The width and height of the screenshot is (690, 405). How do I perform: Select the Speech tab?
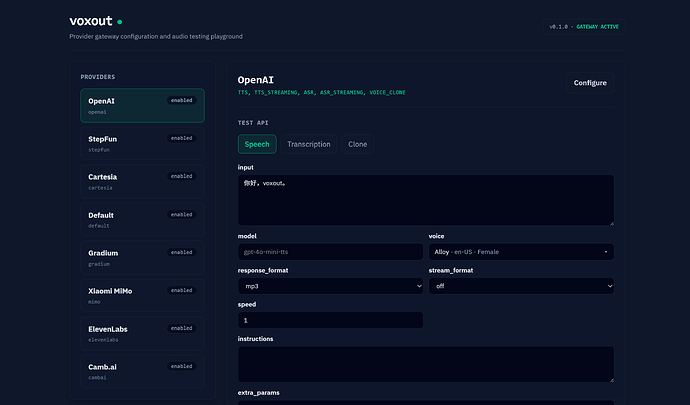coord(257,144)
